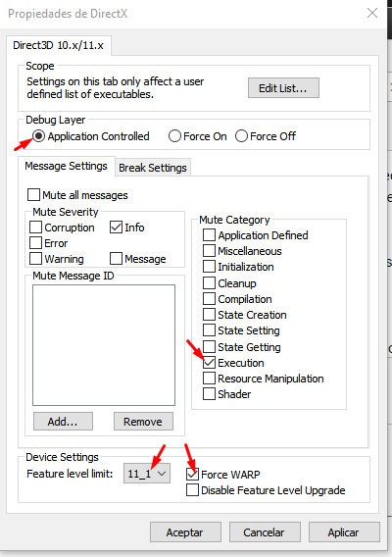Select the Message Settings tab
The height and width of the screenshot is (557, 392).
click(x=66, y=166)
